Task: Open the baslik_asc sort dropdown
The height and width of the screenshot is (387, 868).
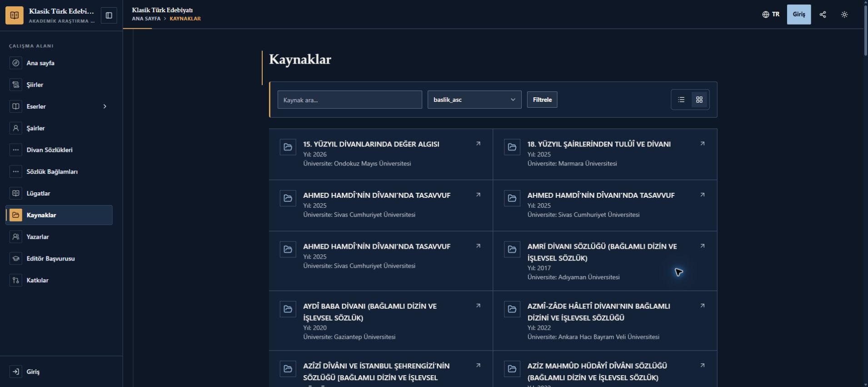Action: pos(474,100)
